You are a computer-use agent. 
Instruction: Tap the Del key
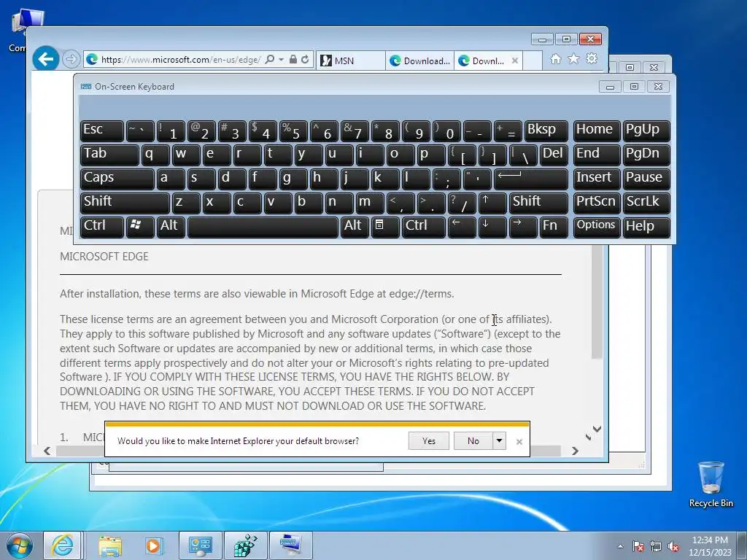(554, 155)
